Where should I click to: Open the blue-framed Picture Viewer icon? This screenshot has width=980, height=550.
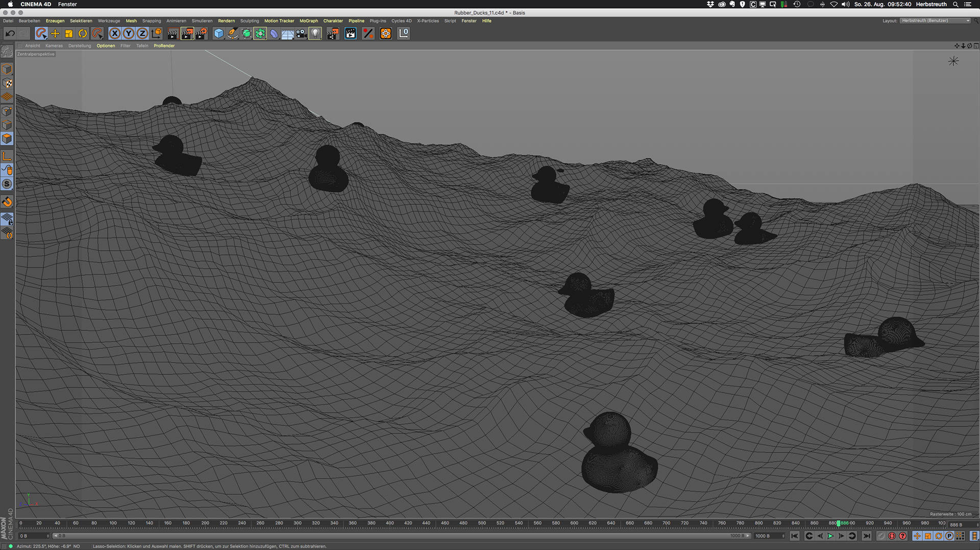(351, 34)
